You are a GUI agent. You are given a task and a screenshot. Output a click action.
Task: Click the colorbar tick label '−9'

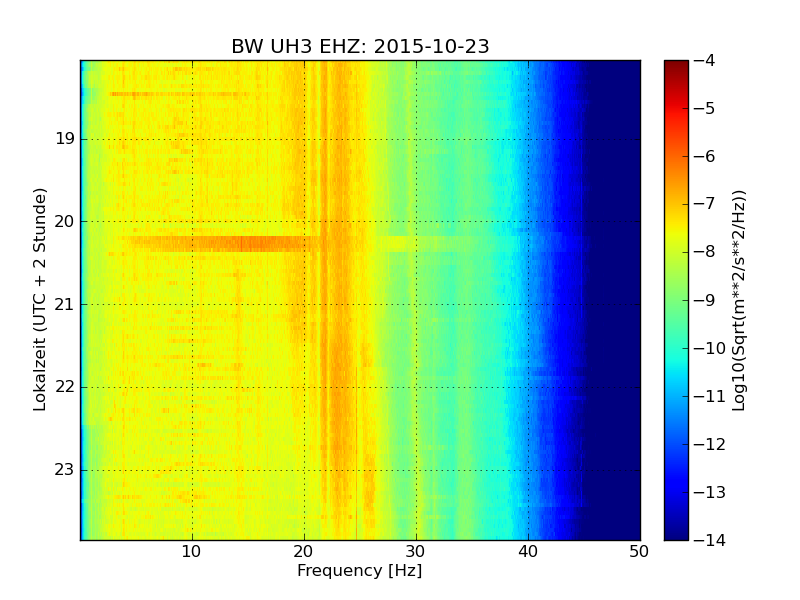704,300
